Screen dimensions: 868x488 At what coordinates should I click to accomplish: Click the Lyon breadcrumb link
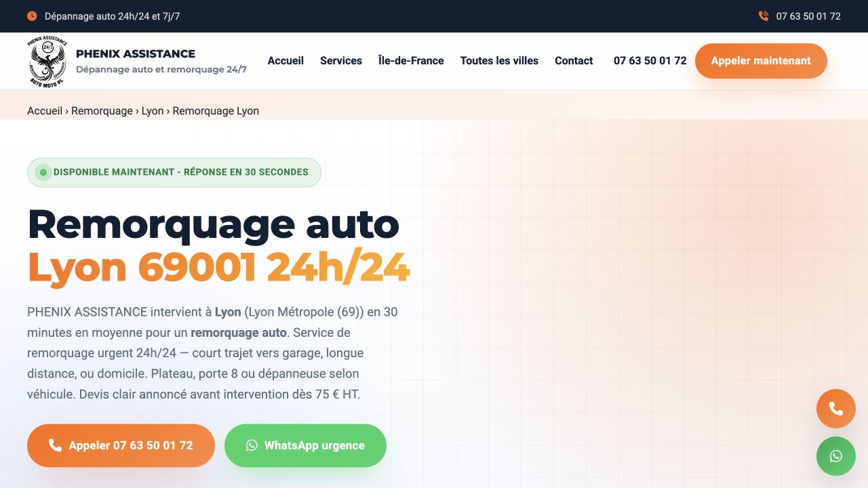click(x=153, y=110)
